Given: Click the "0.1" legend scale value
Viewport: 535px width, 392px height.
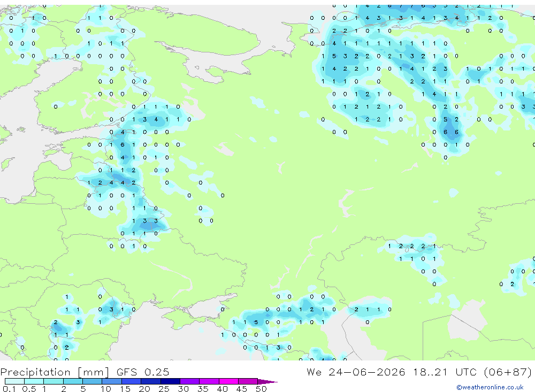Looking at the screenshot, I should click(x=9, y=389).
